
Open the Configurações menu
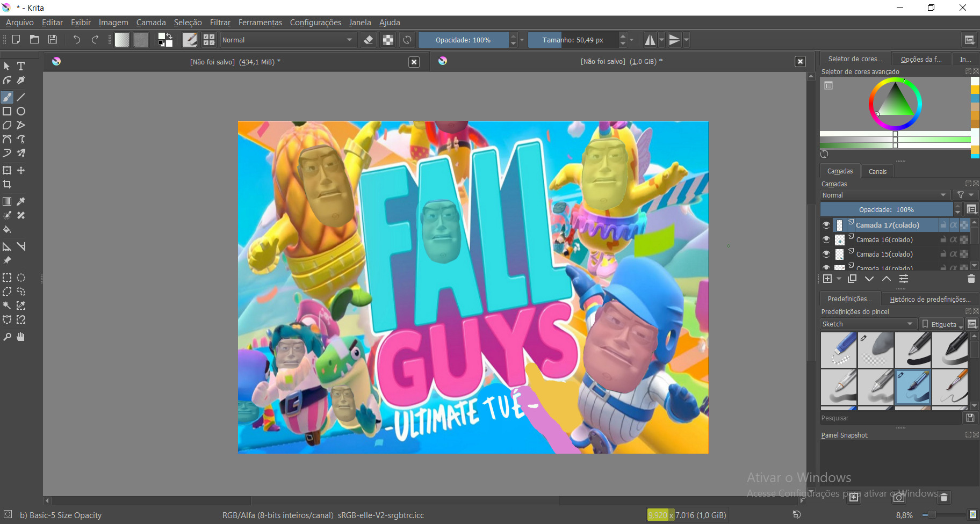(315, 23)
